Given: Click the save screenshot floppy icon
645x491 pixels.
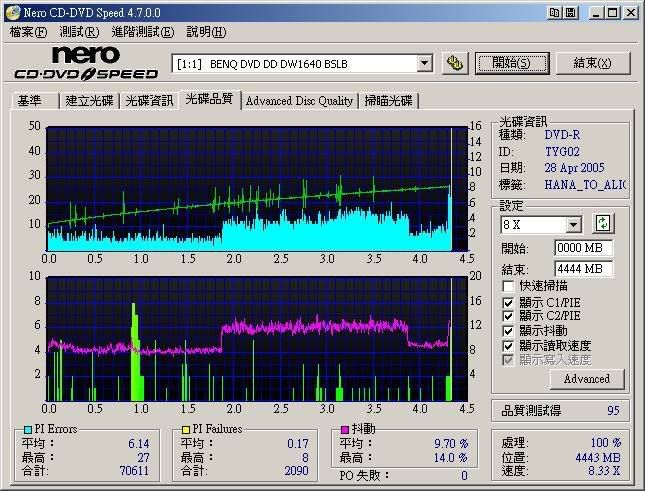Looking at the screenshot, I should tap(571, 13).
